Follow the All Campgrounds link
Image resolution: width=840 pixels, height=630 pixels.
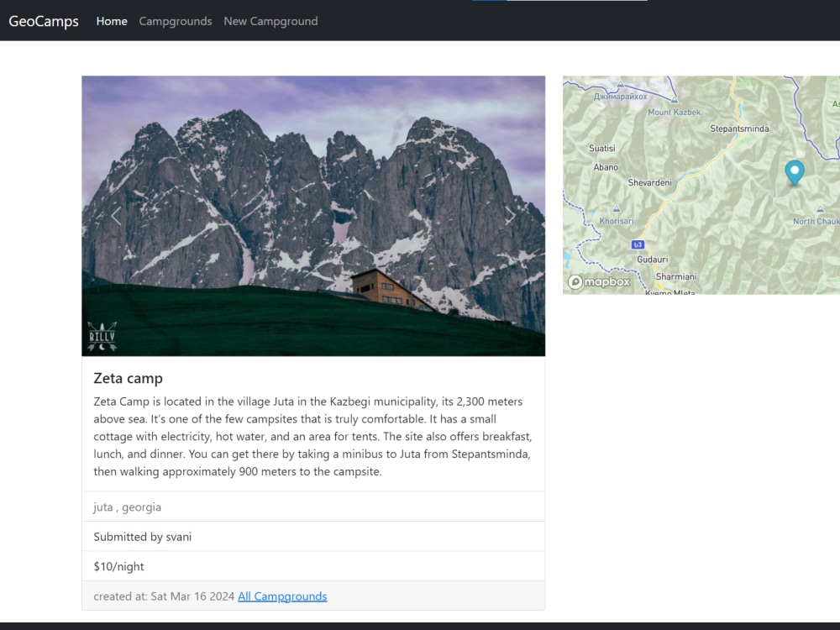click(282, 596)
